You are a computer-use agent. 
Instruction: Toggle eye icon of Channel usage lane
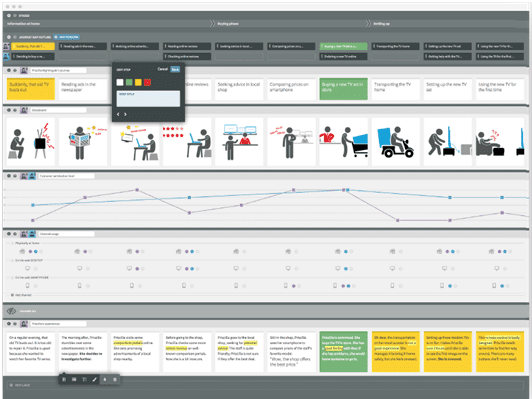(x=15, y=234)
